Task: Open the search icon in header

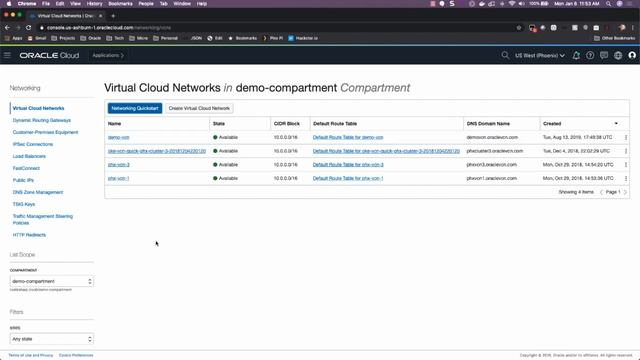Action: pos(505,55)
